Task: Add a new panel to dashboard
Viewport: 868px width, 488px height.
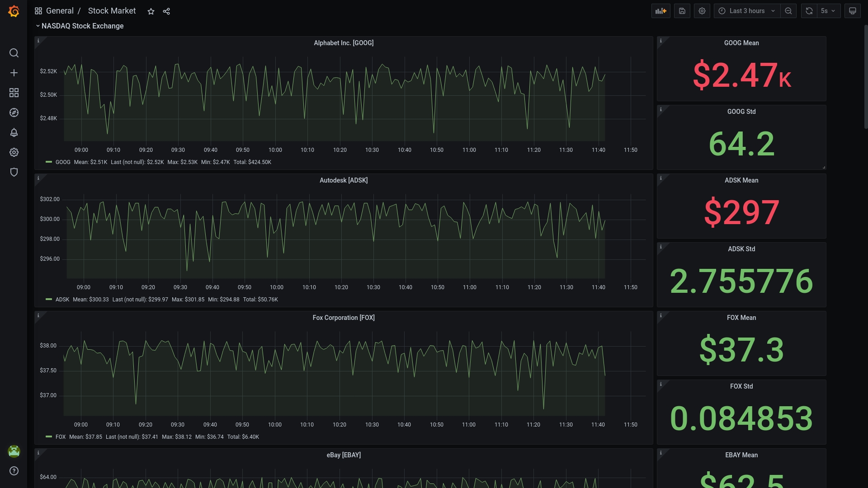Action: click(660, 11)
